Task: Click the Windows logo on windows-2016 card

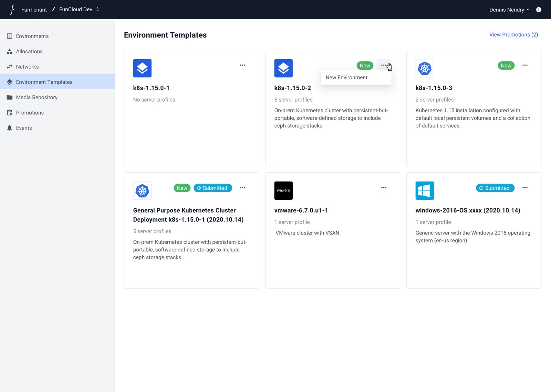Action: coord(425,190)
